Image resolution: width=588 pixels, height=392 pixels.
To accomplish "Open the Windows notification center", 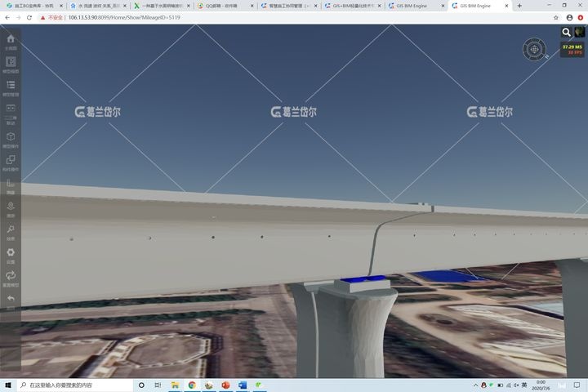I will [577, 385].
